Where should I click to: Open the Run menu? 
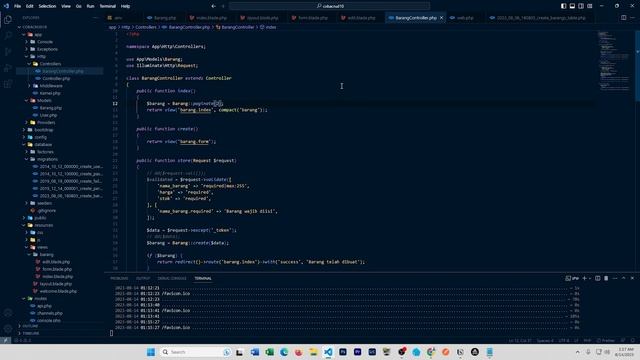point(90,6)
